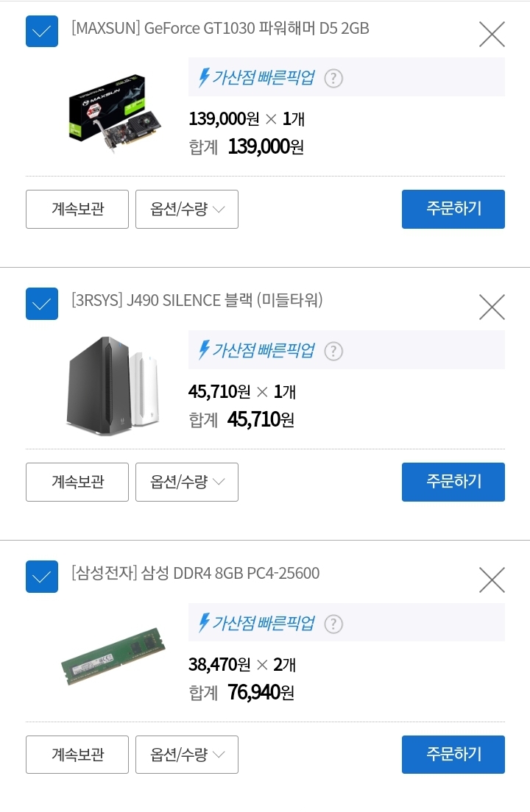The width and height of the screenshot is (530, 812).
Task: Click 주문하기 for the GeForce GT1030
Action: coord(453,209)
